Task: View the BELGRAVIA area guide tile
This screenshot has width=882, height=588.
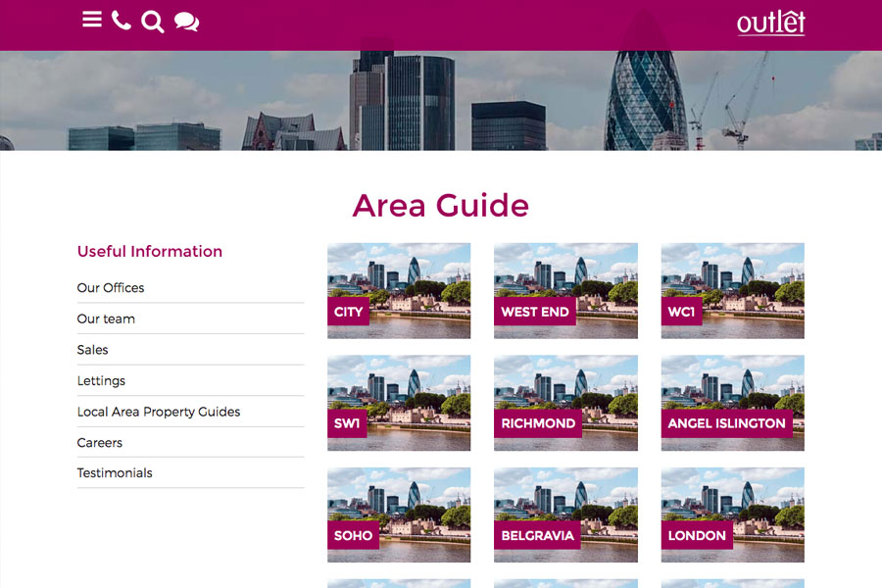Action: (565, 514)
